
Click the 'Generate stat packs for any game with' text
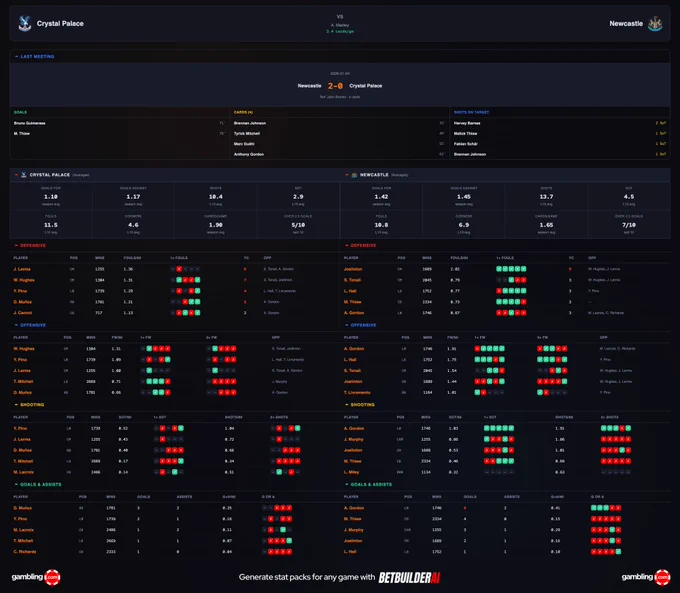pyautogui.click(x=307, y=577)
